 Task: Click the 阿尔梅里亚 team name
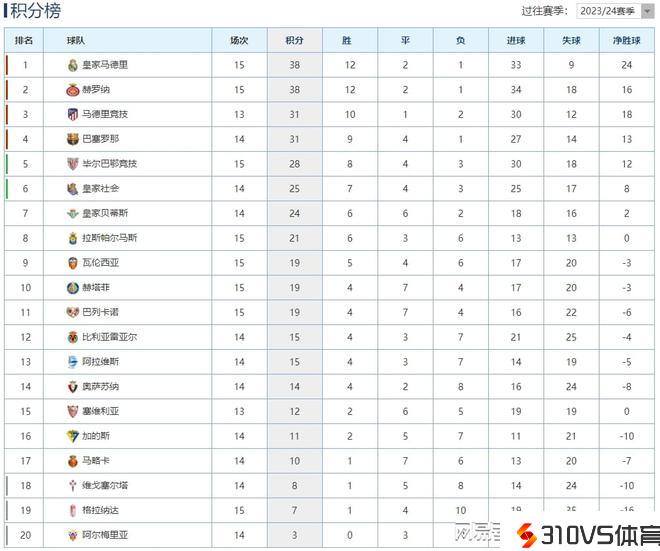coord(105,535)
